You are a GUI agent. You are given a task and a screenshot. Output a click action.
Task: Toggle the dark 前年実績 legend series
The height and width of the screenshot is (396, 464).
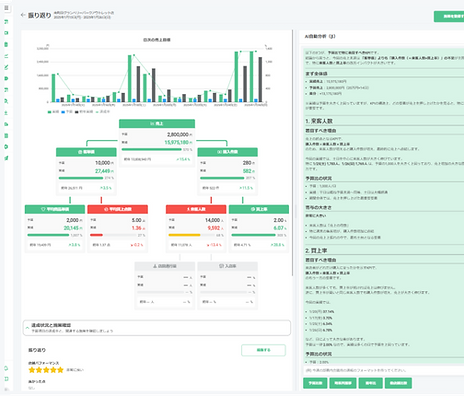pyautogui.click(x=84, y=112)
